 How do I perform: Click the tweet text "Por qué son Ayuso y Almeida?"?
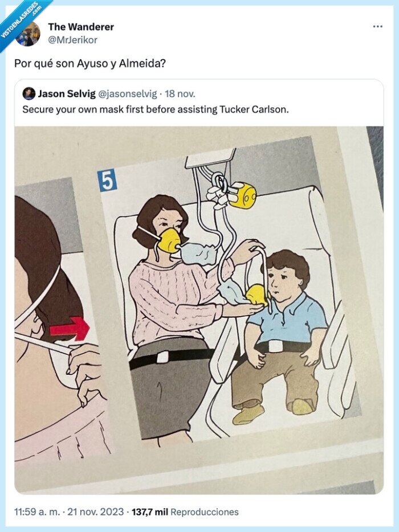90,63
